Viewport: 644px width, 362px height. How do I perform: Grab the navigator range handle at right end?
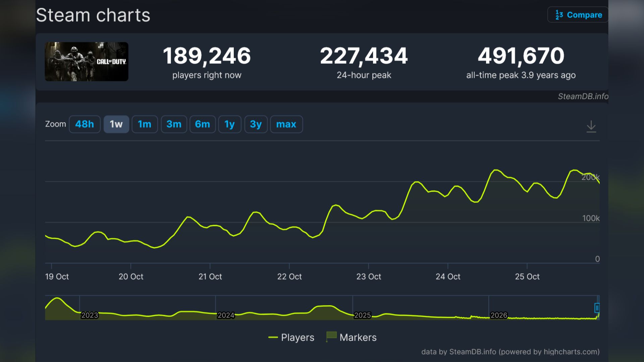coord(597,308)
